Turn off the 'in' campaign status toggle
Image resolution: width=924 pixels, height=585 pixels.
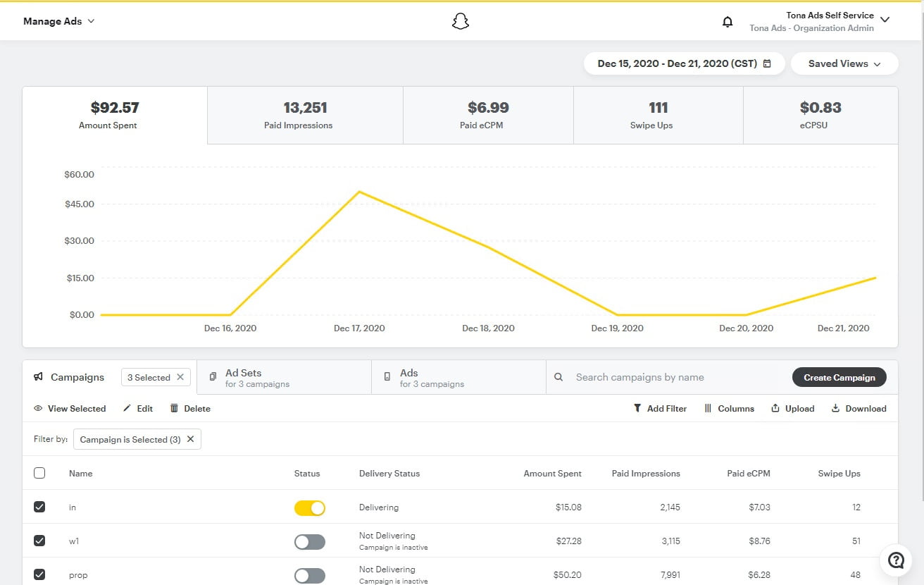coord(310,507)
